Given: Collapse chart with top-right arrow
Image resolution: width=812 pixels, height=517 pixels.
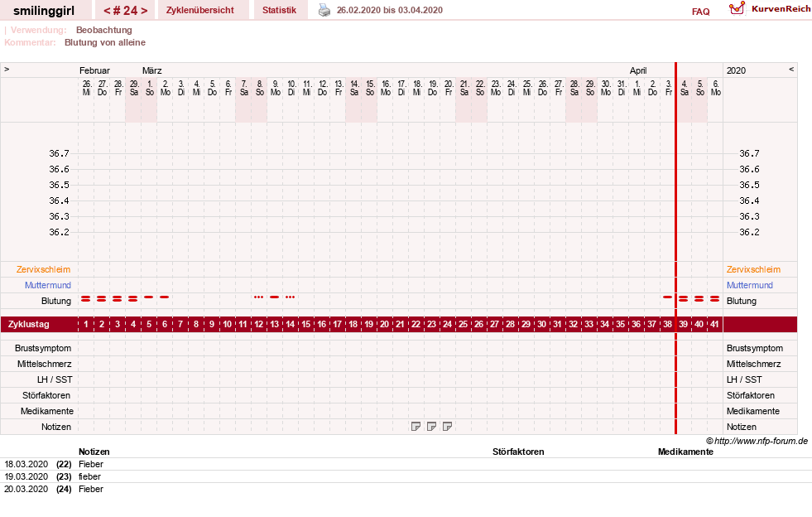Looking at the screenshot, I should pyautogui.click(x=791, y=69).
